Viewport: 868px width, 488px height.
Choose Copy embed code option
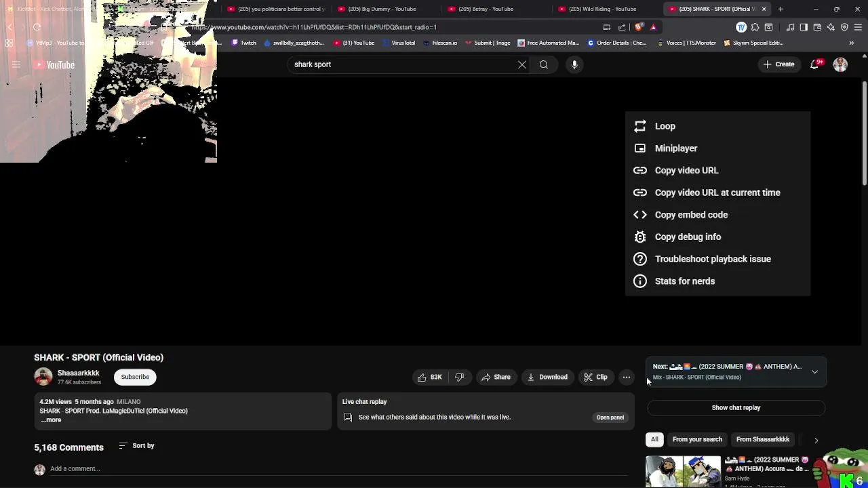(x=717, y=215)
